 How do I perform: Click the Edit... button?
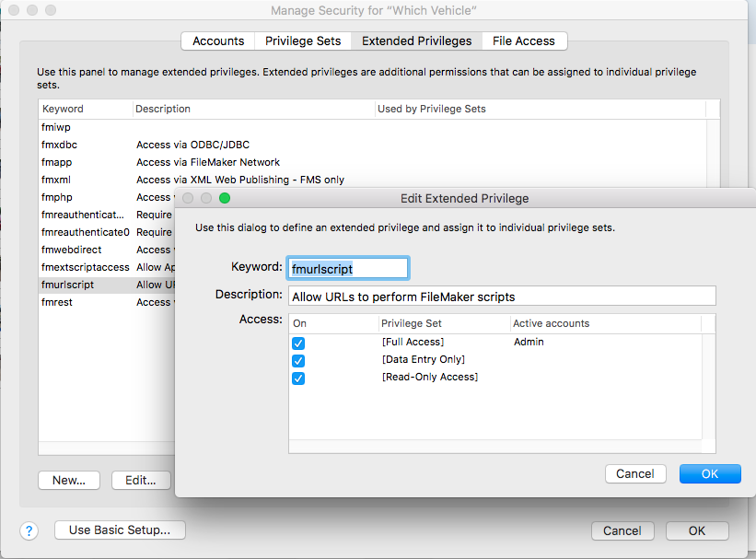[x=141, y=480]
